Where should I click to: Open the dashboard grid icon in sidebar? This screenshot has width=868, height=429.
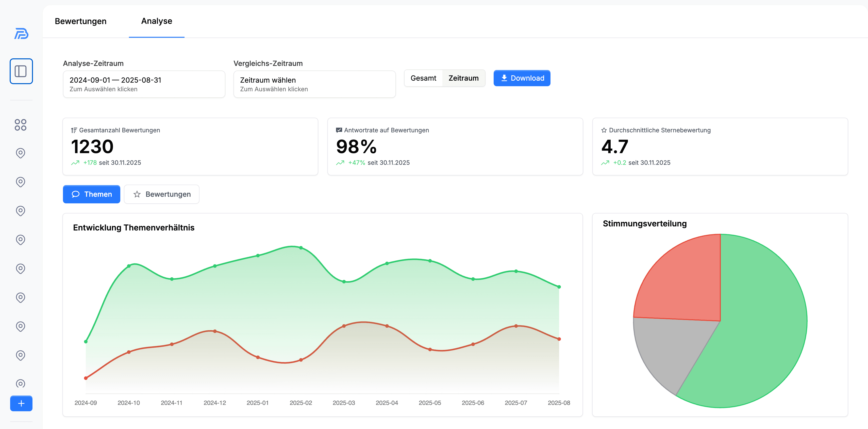(x=21, y=124)
